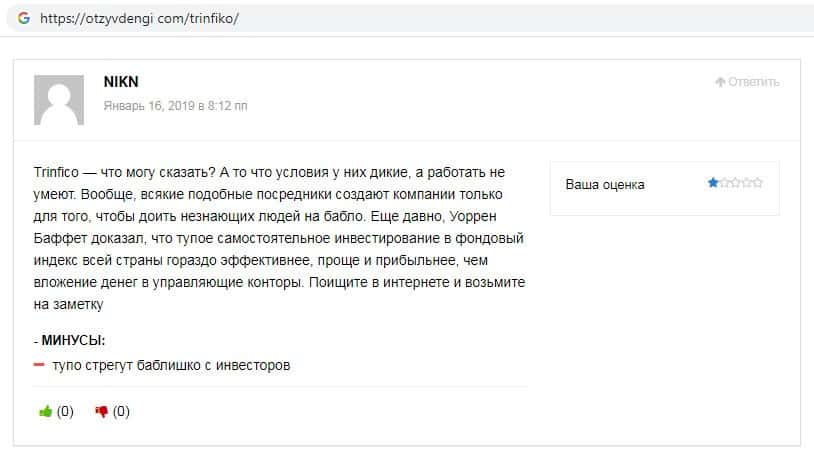Click the red thumbs down icon

pos(101,411)
